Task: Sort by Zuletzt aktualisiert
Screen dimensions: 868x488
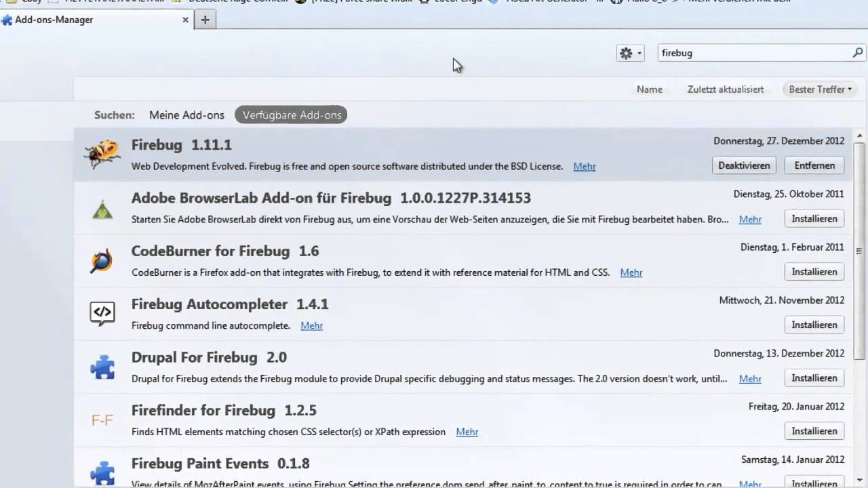Action: (725, 89)
